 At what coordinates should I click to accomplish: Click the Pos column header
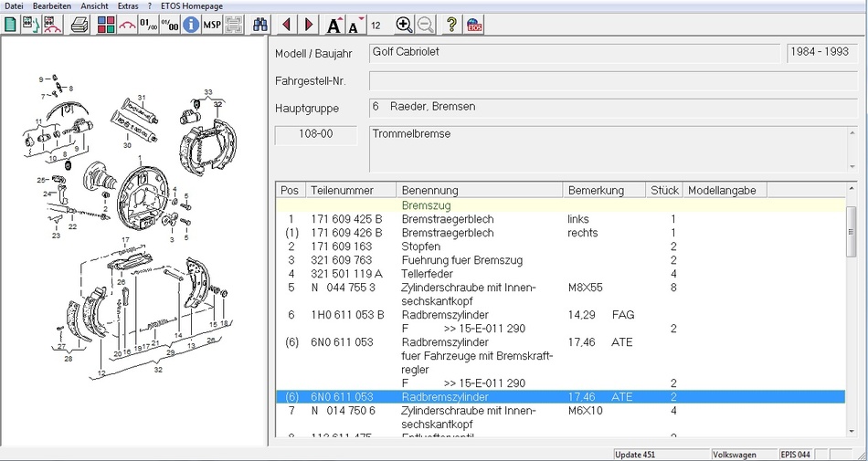(291, 190)
